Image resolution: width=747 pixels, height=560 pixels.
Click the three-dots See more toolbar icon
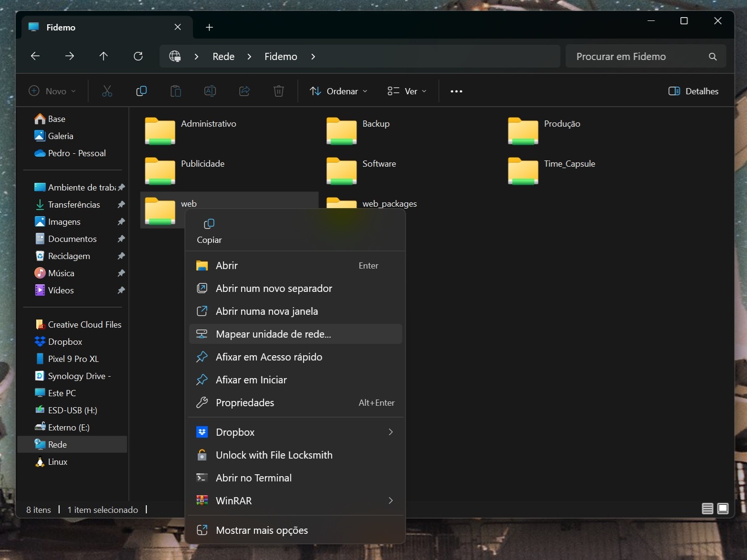click(x=456, y=91)
